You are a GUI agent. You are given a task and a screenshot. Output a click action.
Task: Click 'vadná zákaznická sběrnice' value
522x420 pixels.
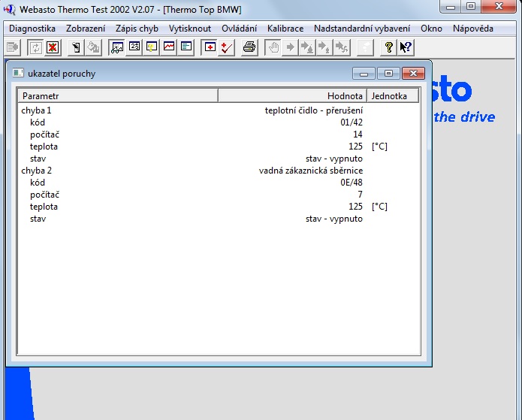pyautogui.click(x=311, y=171)
